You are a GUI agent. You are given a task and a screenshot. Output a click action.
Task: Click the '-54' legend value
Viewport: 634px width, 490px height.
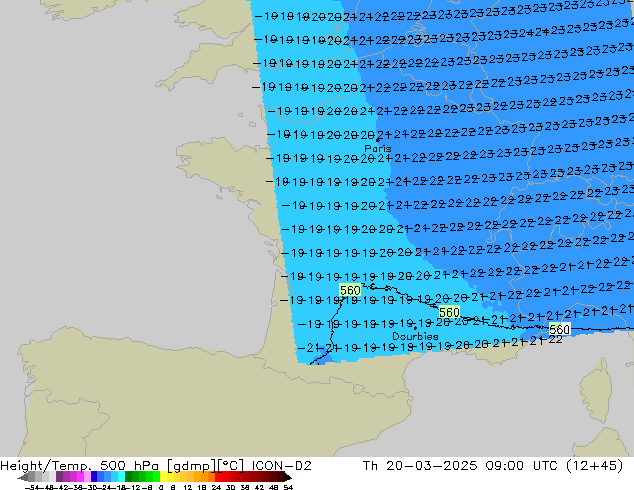point(32,487)
